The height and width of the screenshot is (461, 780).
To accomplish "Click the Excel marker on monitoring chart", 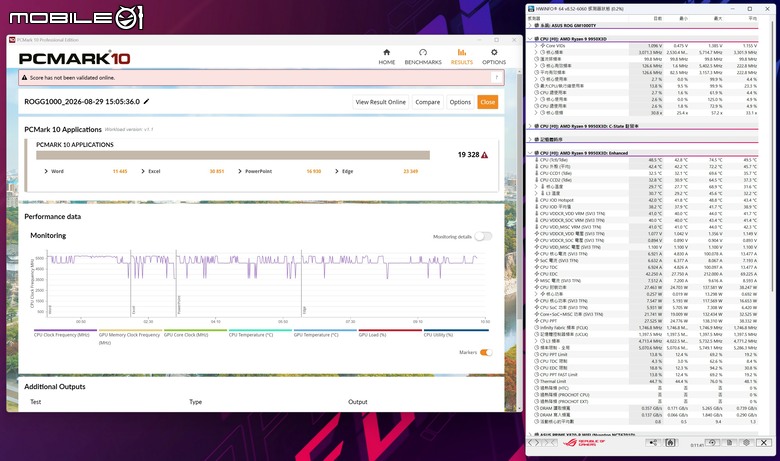I will tap(134, 310).
